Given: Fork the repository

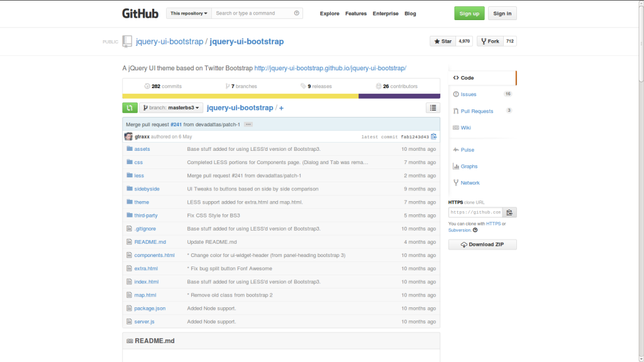Looking at the screenshot, I should [489, 41].
